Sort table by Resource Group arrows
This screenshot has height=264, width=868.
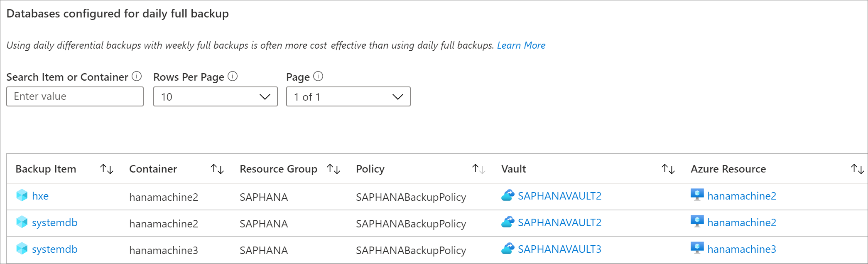(x=333, y=169)
